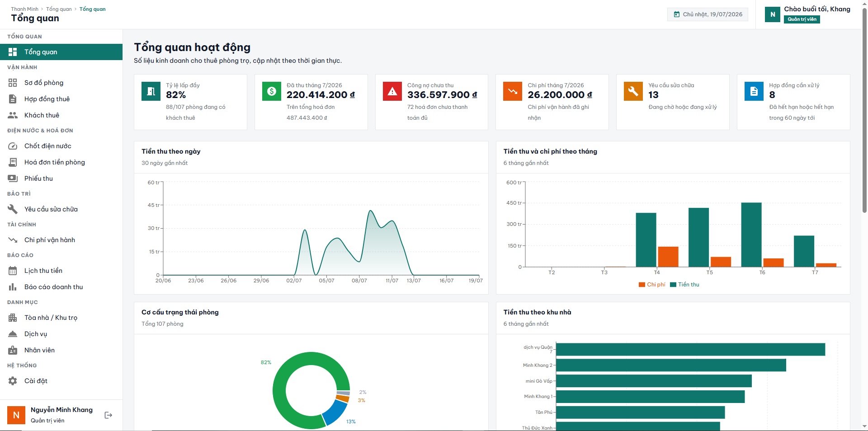Click the Công nợ amount 336.597.900 ₫
This screenshot has height=431, width=868.
click(442, 95)
